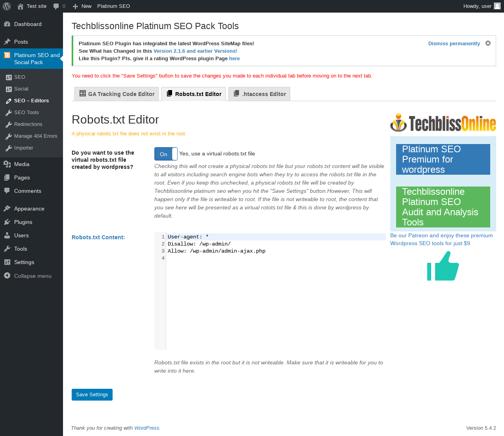Click the Comments icon in sidebar
Image resolution: width=504 pixels, height=436 pixels.
tap(7, 191)
